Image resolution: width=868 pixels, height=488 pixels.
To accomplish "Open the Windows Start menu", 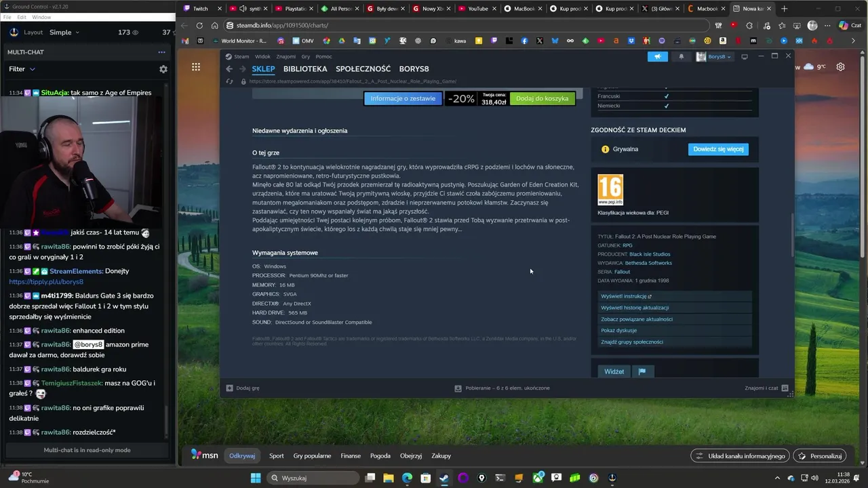I will click(256, 478).
